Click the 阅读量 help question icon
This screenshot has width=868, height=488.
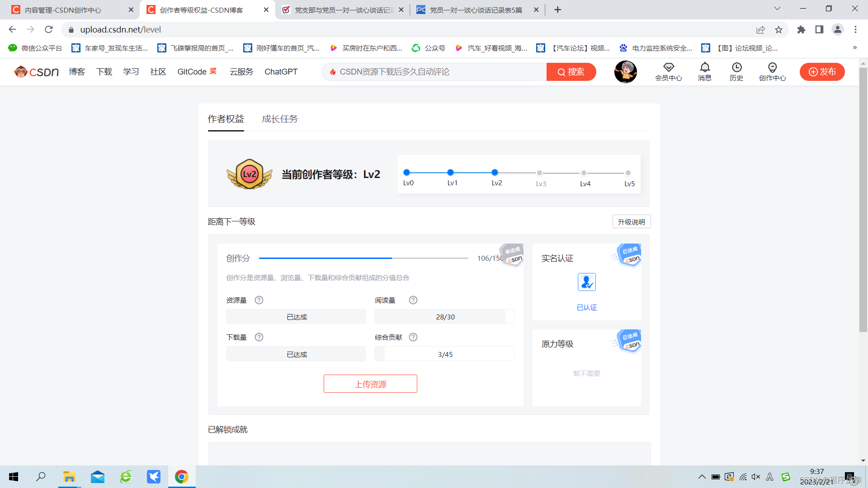(413, 300)
